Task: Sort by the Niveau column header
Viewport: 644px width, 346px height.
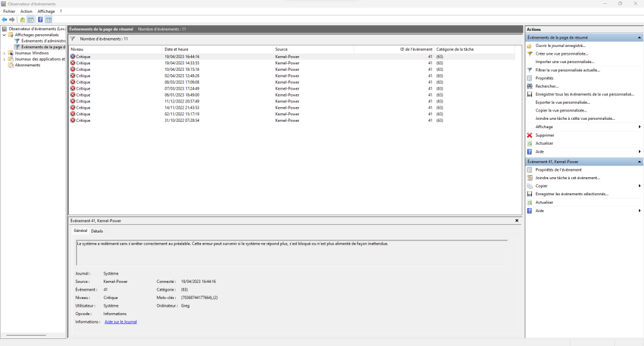Action: tap(116, 49)
